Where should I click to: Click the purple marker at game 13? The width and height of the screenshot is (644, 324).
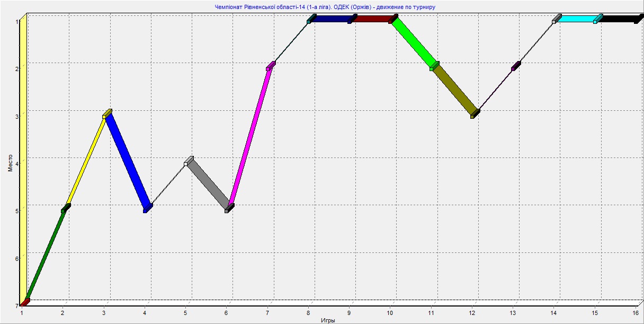515,66
